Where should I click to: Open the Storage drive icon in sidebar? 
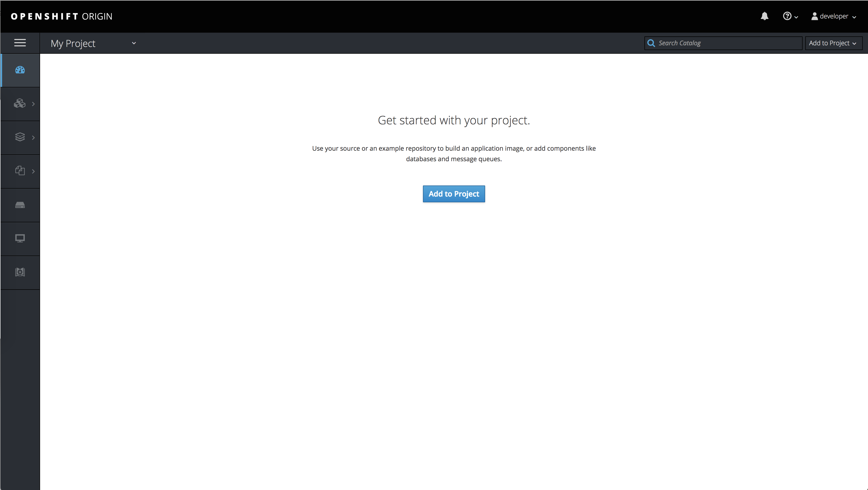tap(20, 205)
